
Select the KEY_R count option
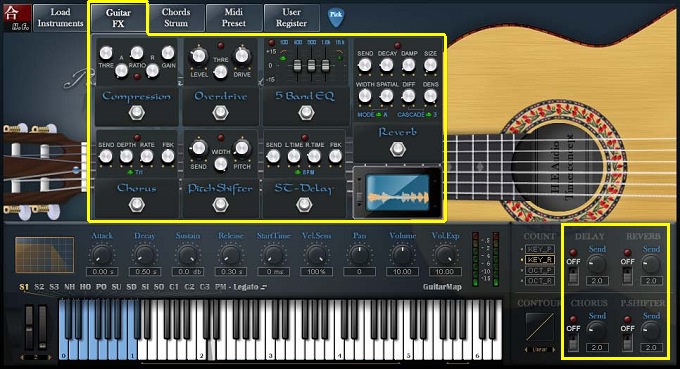click(x=539, y=259)
